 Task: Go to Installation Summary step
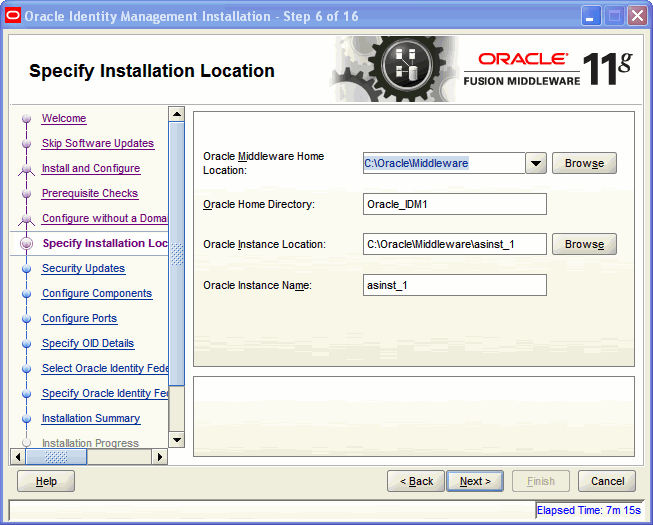[91, 418]
